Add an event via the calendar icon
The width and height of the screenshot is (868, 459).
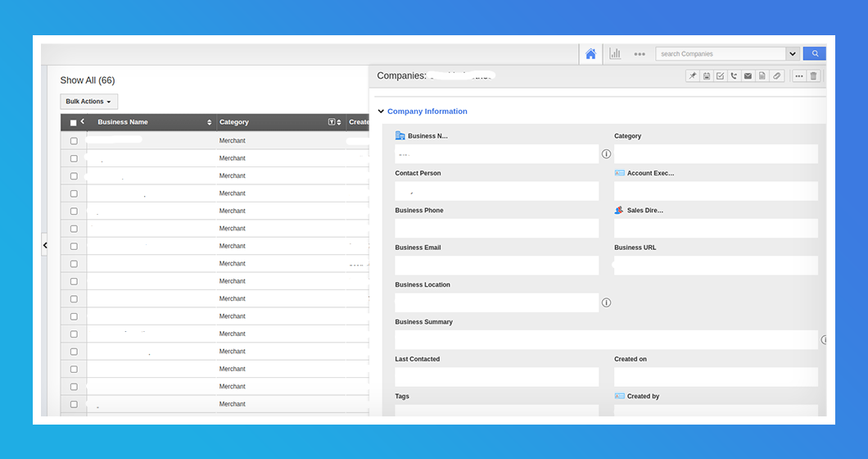pyautogui.click(x=707, y=76)
